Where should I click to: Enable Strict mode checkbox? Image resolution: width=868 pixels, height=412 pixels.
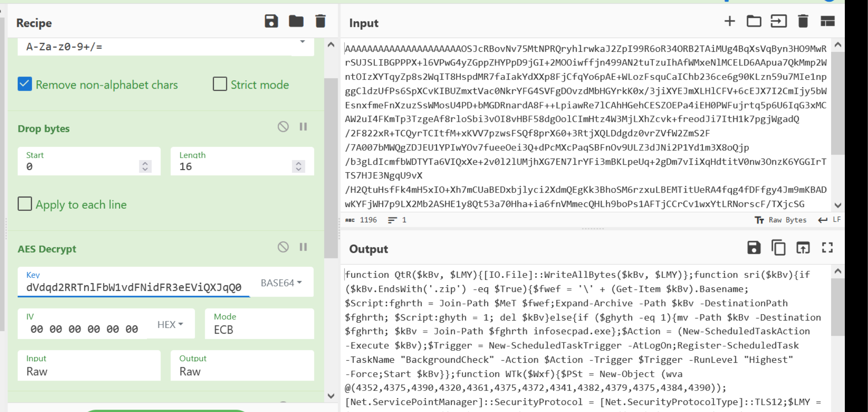[220, 84]
